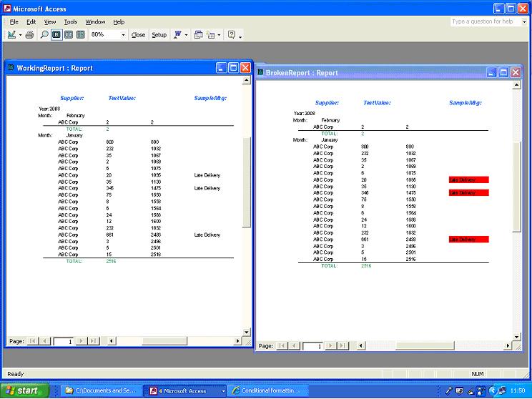Open the 80% zoom level combo box
Screen dimensions: 532x399
[108, 34]
